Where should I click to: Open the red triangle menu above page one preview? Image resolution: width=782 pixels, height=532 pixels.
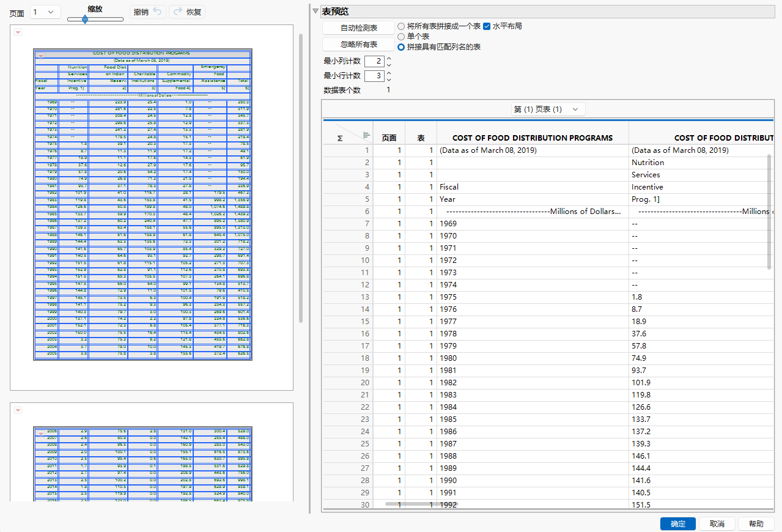pos(18,32)
